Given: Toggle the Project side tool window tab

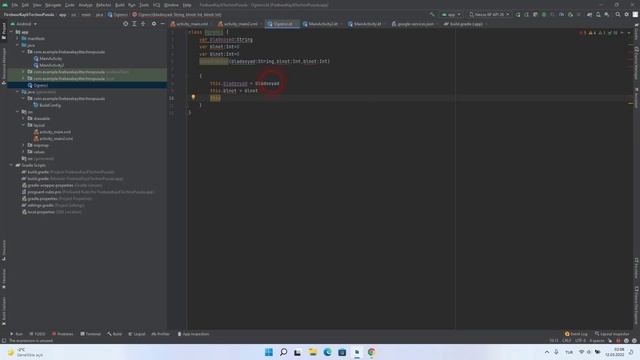Looking at the screenshot, I should point(4,31).
